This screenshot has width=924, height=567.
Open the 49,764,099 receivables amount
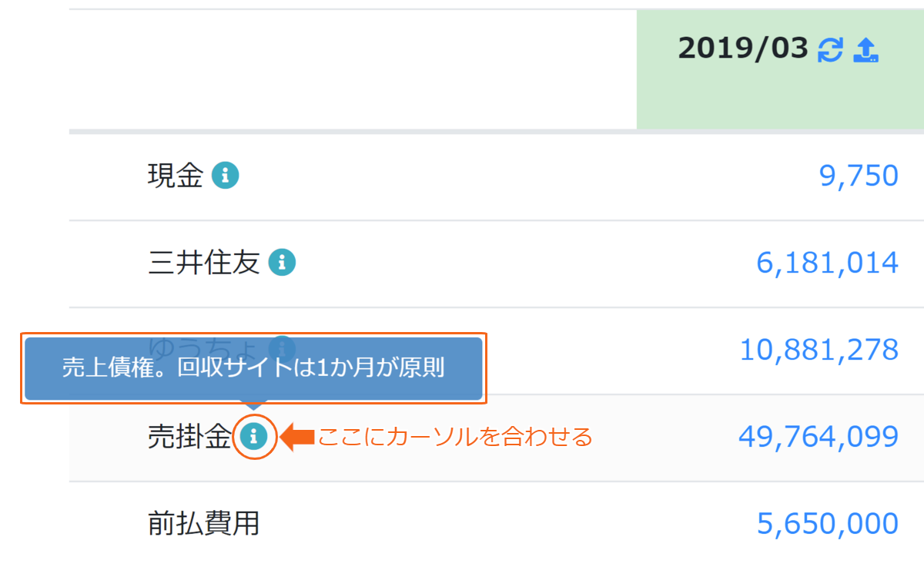tap(819, 437)
